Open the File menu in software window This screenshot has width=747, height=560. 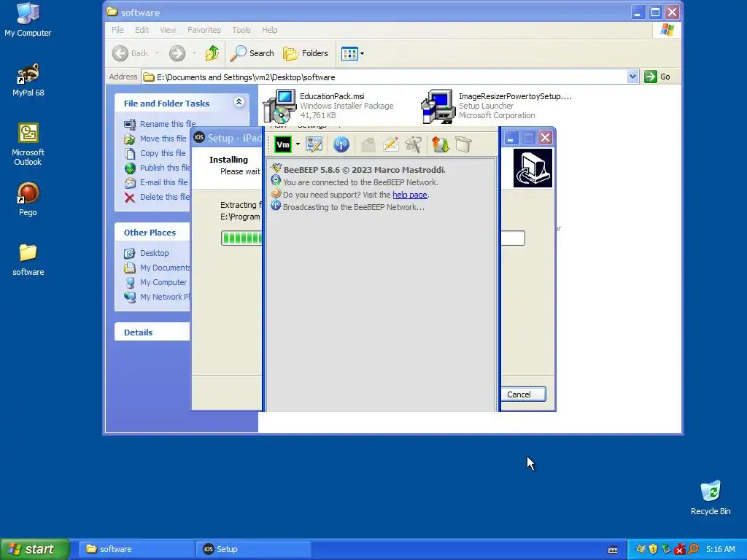117,30
